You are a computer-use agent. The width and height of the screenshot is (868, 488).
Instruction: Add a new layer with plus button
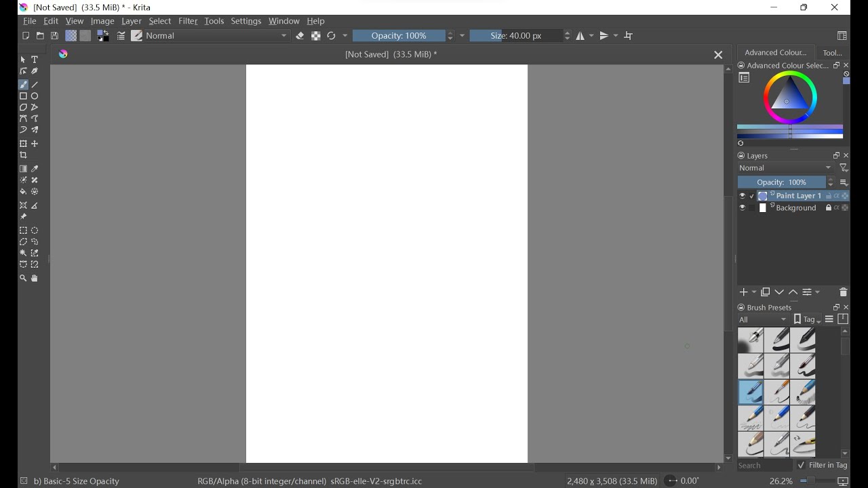[x=744, y=292]
